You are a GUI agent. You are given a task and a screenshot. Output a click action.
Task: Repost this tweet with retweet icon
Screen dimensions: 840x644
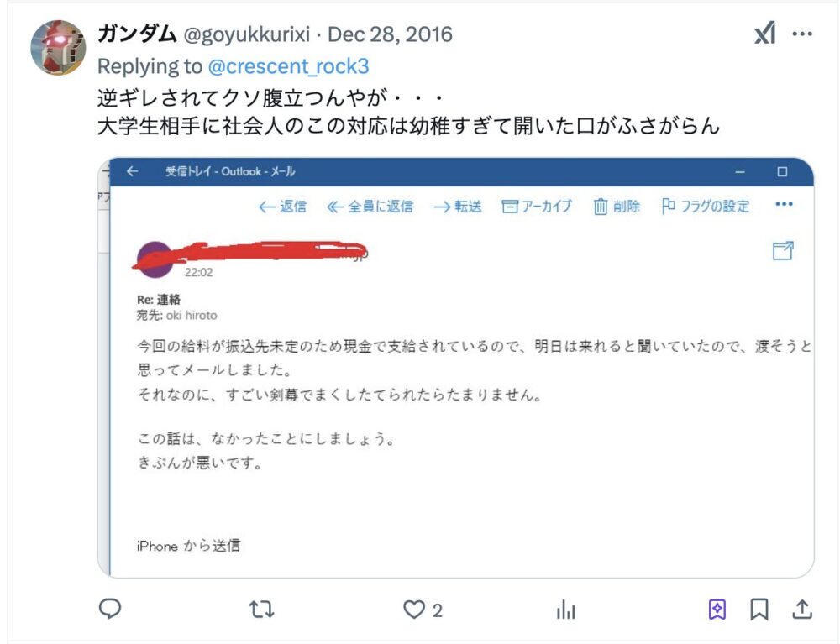click(261, 610)
